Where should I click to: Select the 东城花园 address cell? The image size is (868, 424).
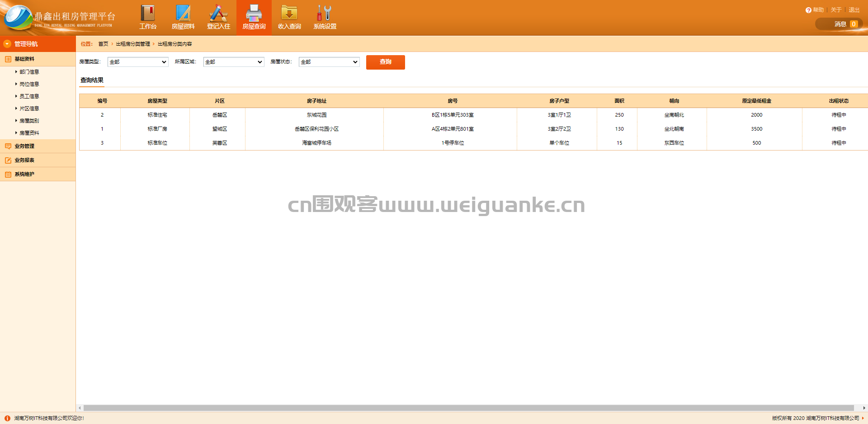pyautogui.click(x=316, y=115)
